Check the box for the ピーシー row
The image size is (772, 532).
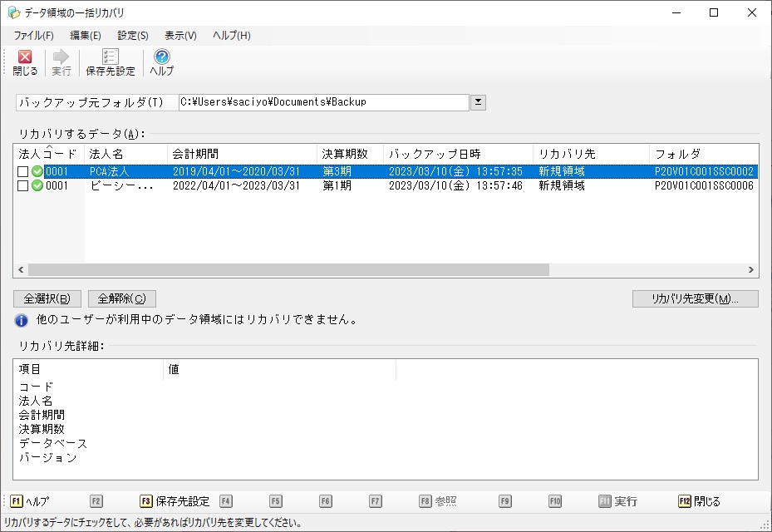[x=23, y=186]
